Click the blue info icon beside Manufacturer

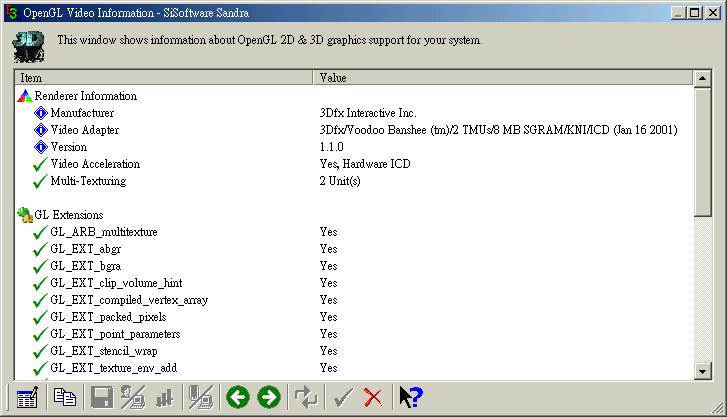(x=41, y=113)
